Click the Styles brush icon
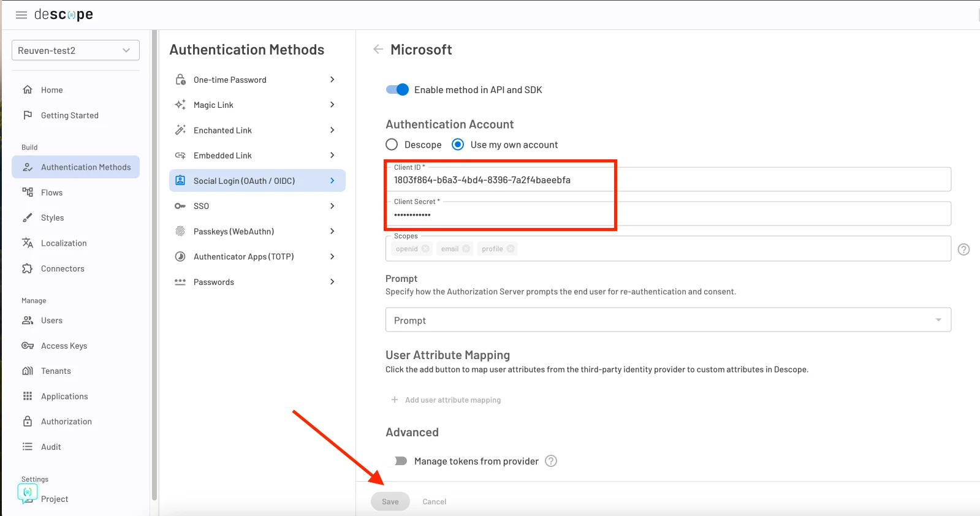Screen dimensions: 980x516 (28, 218)
